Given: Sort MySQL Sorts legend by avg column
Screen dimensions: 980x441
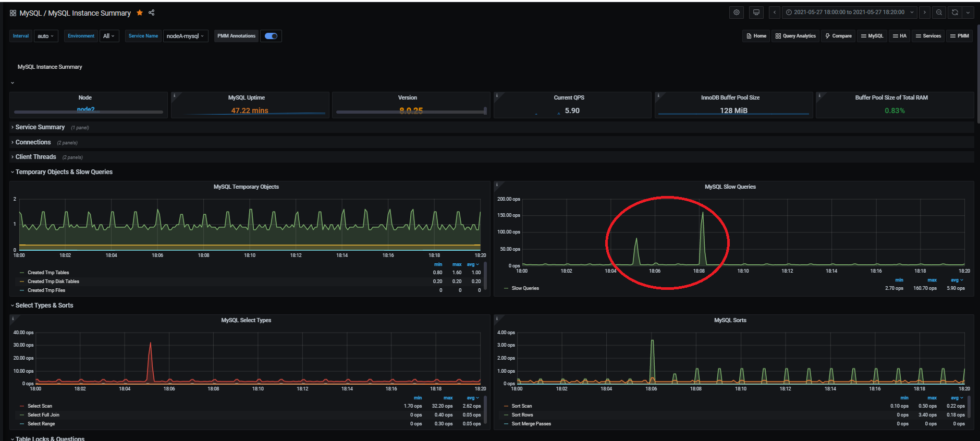Looking at the screenshot, I should tap(956, 398).
